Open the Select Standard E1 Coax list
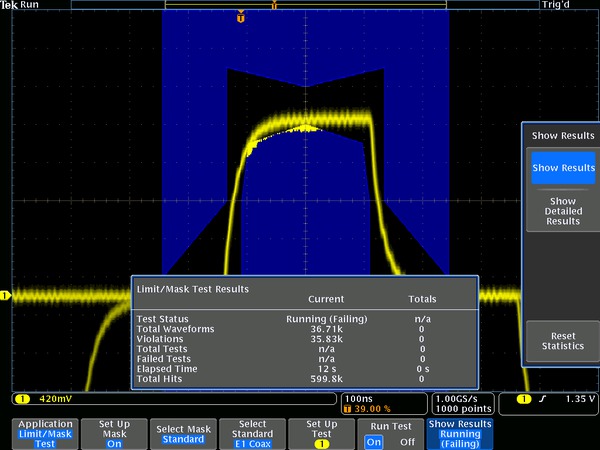The height and width of the screenshot is (450, 600). (252, 432)
